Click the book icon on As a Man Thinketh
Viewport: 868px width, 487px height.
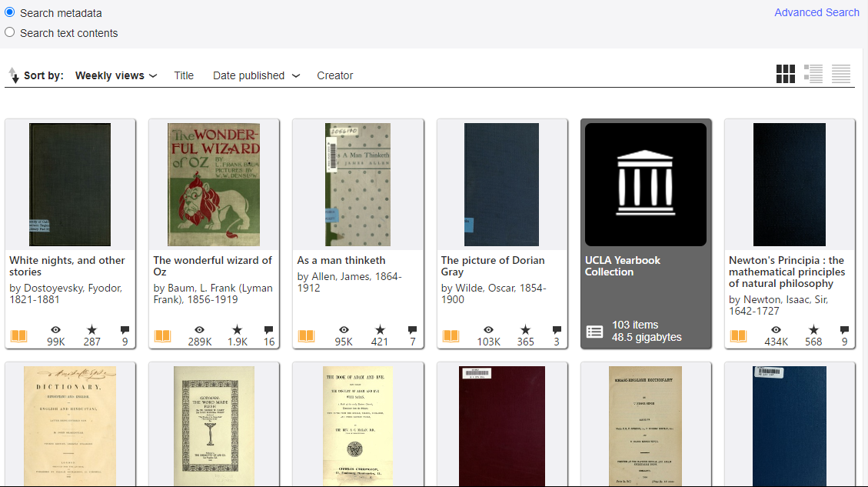tap(306, 336)
